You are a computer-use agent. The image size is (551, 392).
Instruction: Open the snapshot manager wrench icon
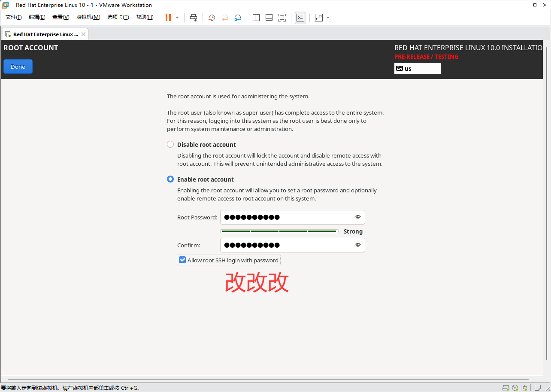point(238,18)
